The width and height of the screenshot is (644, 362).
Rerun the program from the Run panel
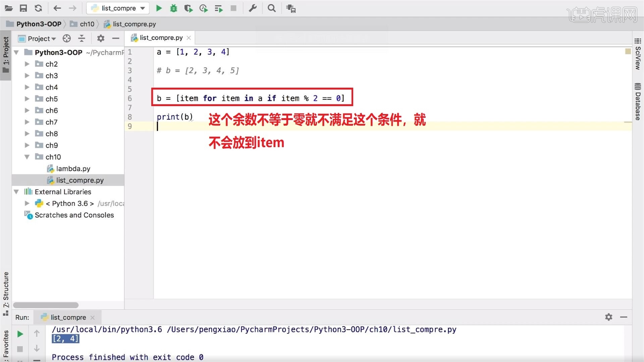point(20,334)
